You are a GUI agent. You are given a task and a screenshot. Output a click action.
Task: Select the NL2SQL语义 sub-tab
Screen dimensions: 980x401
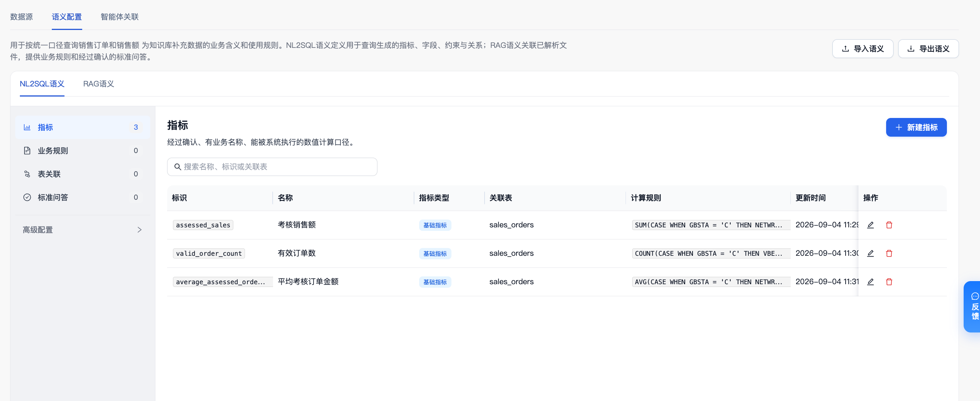pyautogui.click(x=42, y=84)
